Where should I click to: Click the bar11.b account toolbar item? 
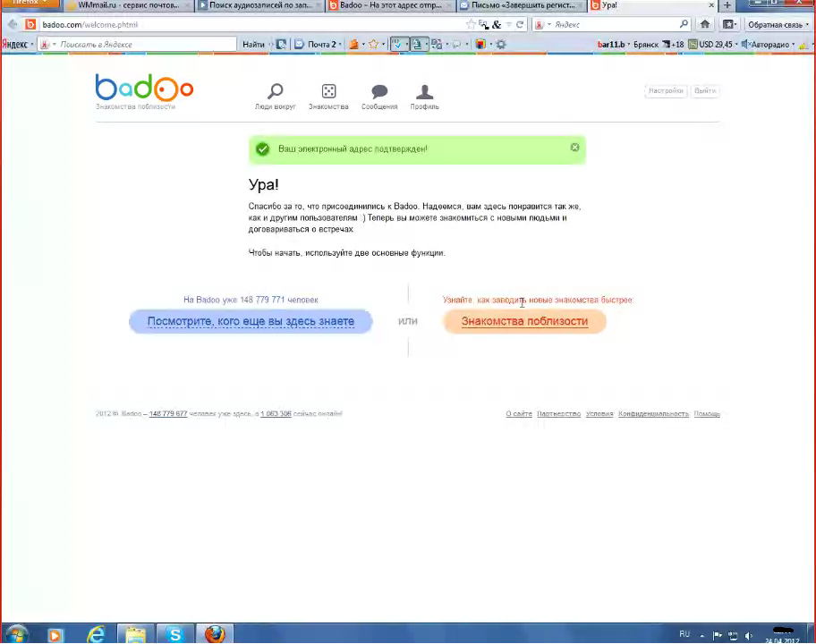613,44
